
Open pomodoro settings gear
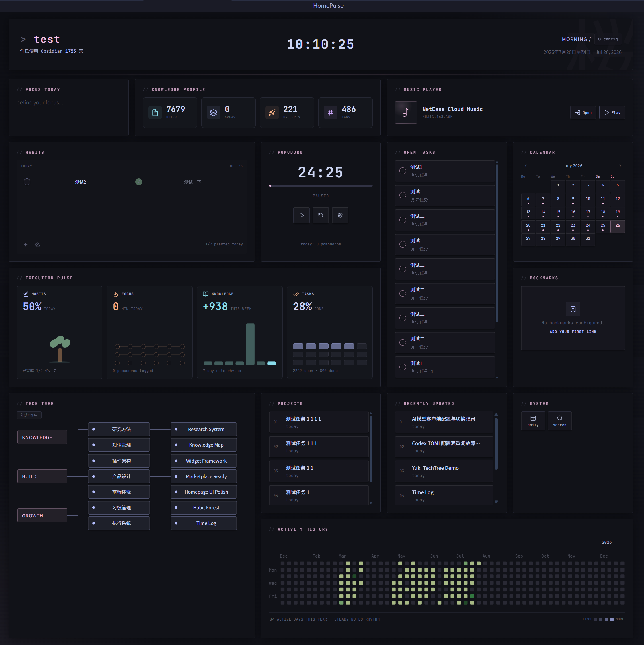[340, 215]
